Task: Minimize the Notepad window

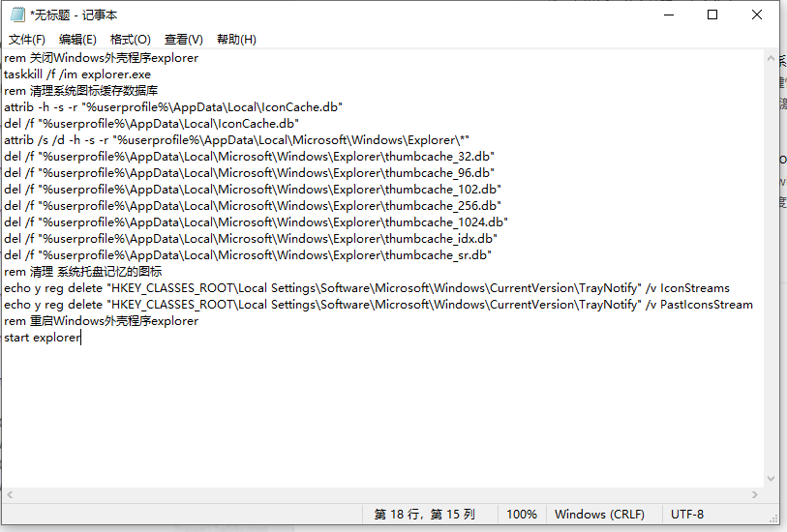Action: (x=669, y=15)
